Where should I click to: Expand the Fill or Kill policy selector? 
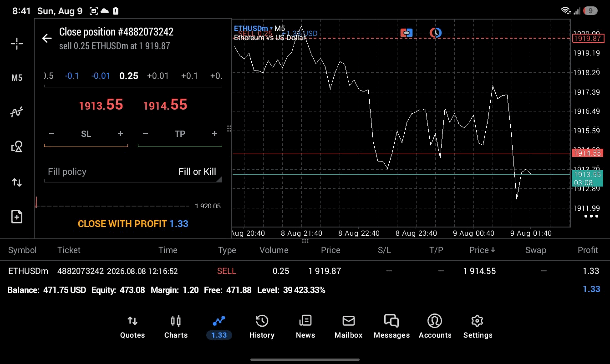pos(133,172)
